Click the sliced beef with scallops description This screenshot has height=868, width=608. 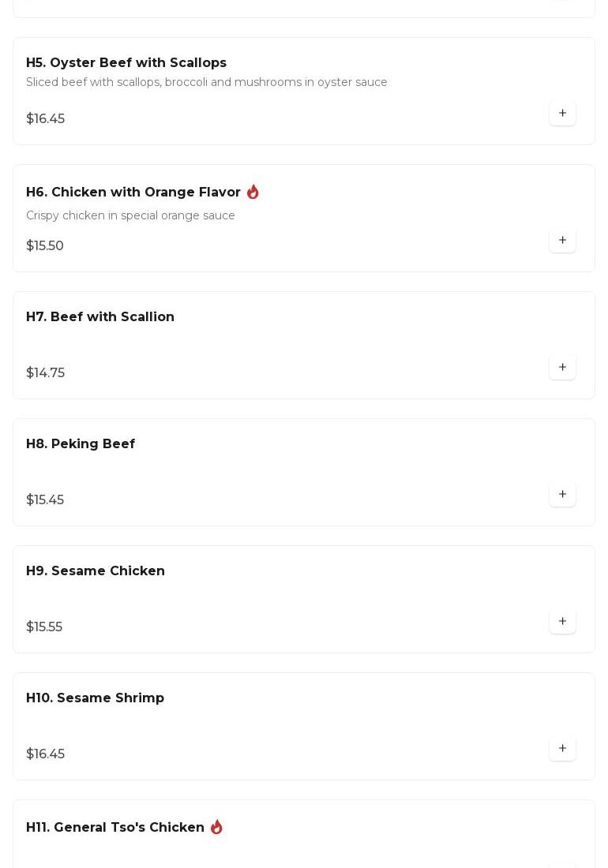pos(206,83)
